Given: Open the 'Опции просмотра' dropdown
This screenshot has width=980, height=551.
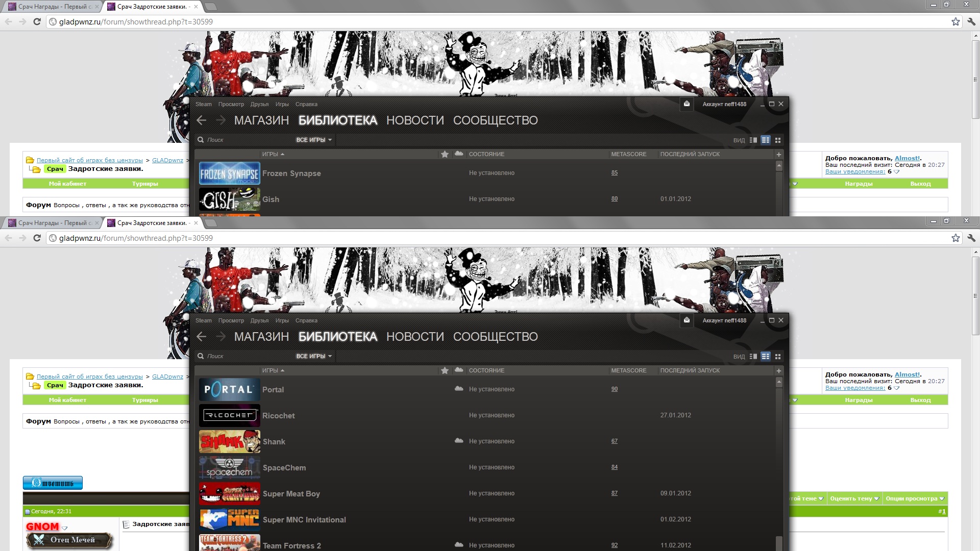Looking at the screenshot, I should [x=915, y=498].
